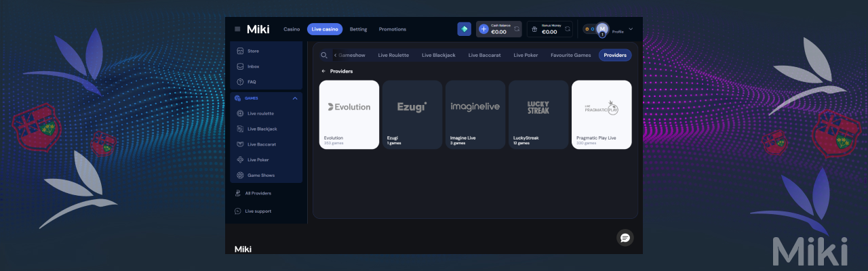Click the gift icon next to Bonus Money
Viewport: 868px width, 271px height.
tap(534, 29)
